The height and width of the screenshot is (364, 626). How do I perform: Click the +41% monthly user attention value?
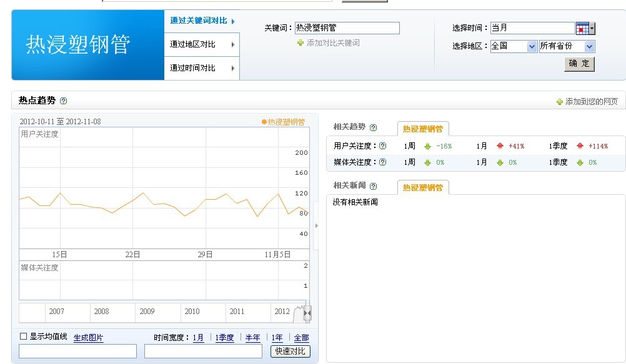(516, 146)
